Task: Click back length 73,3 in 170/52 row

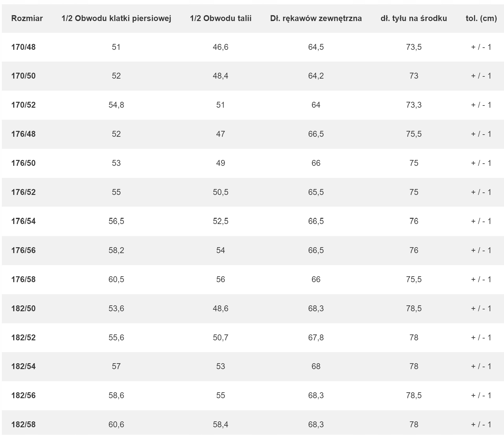Action: pyautogui.click(x=414, y=105)
